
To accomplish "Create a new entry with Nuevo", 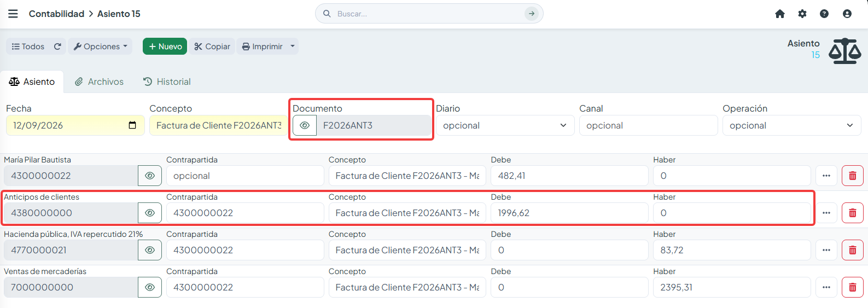I will tap(165, 47).
